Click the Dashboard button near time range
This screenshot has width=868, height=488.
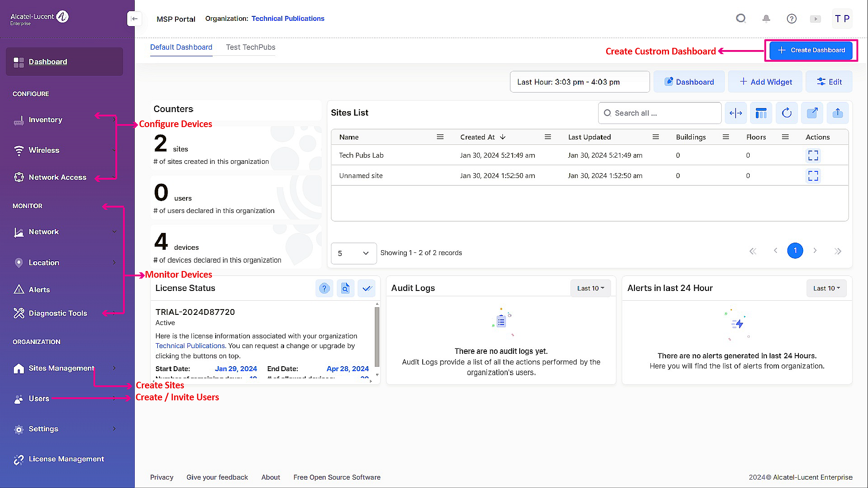(x=689, y=82)
